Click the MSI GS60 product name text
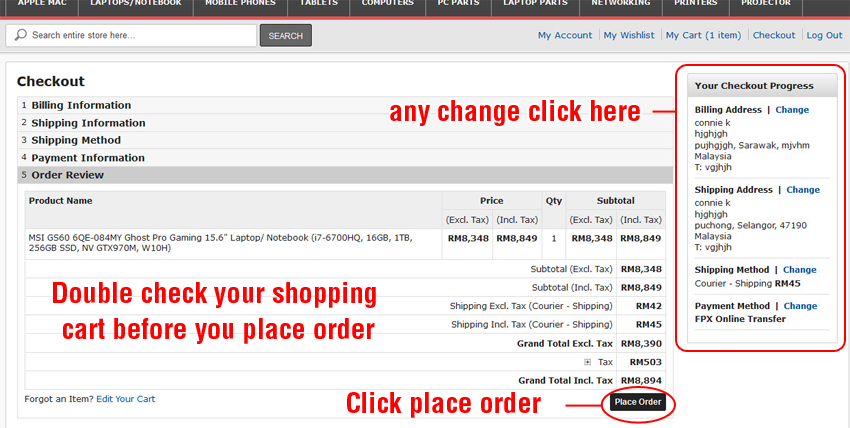 point(220,243)
